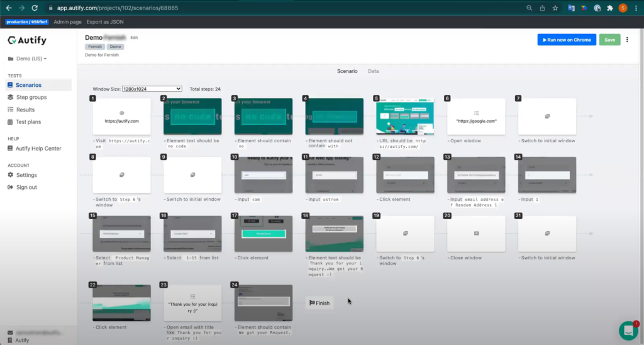Open step 16 Select 1-15 from list thumbnail
This screenshot has width=644, height=345.
point(192,234)
